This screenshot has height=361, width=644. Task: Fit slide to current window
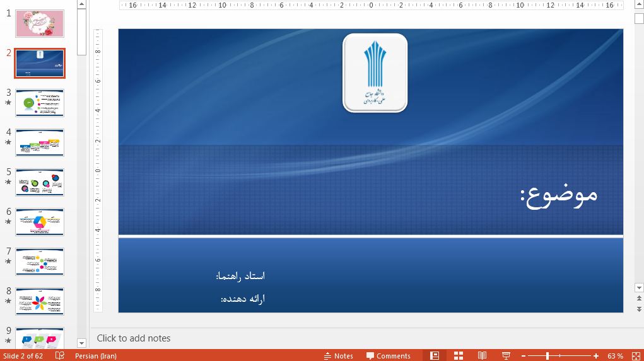tap(635, 356)
